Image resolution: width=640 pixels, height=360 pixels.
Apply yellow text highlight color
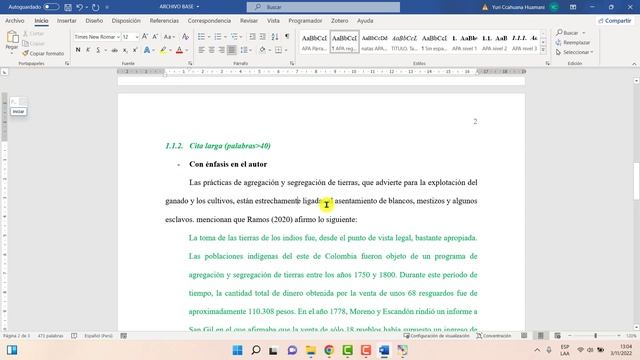click(163, 50)
